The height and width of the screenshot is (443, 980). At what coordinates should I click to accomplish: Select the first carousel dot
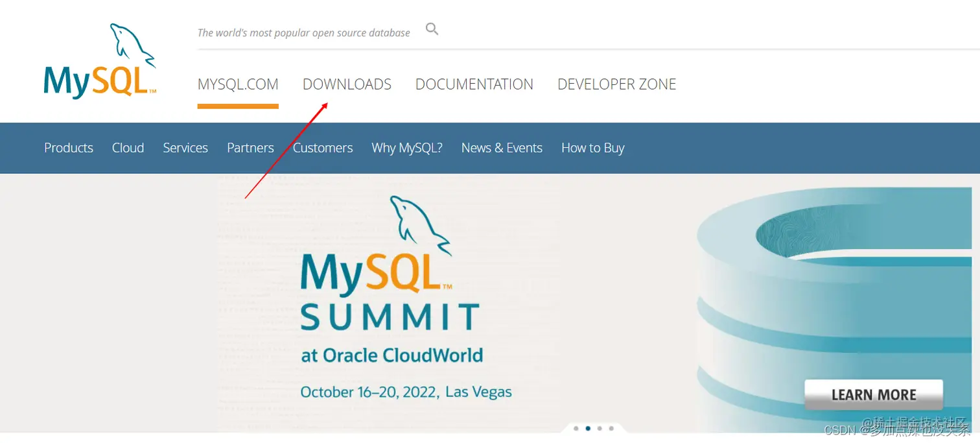coord(576,429)
